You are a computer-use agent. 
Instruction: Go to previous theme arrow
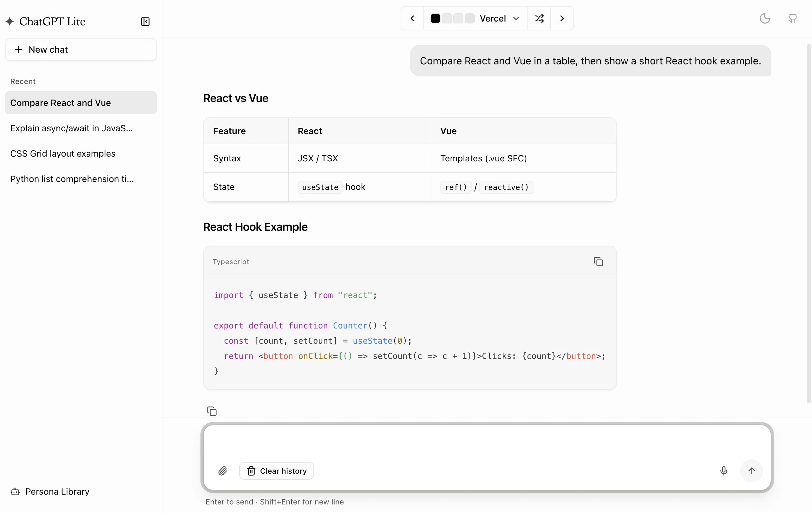[412, 18]
